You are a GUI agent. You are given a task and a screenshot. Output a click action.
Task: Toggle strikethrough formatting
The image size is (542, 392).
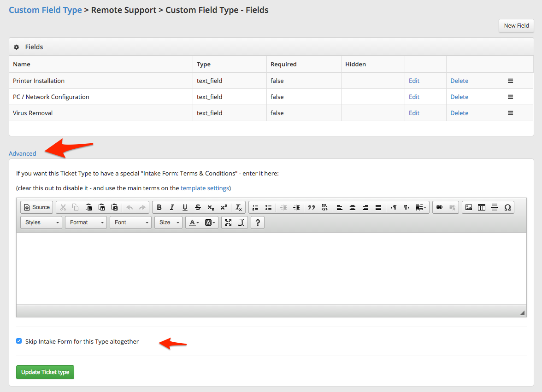click(x=198, y=207)
